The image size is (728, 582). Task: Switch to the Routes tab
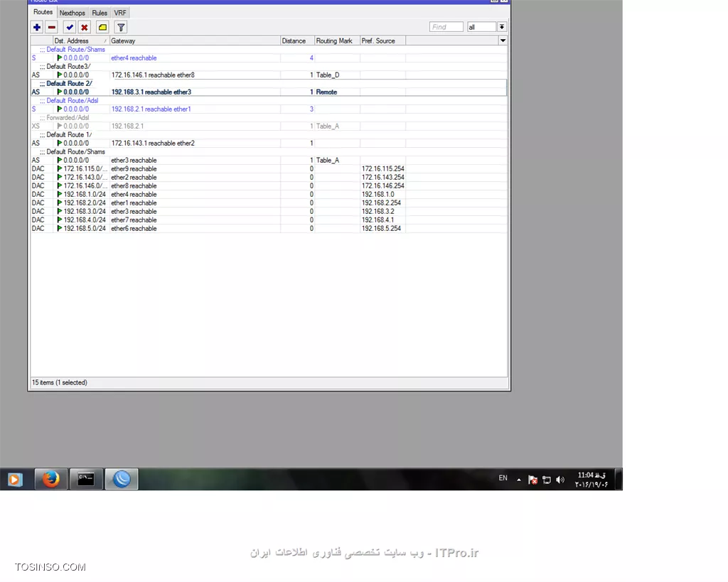click(43, 12)
